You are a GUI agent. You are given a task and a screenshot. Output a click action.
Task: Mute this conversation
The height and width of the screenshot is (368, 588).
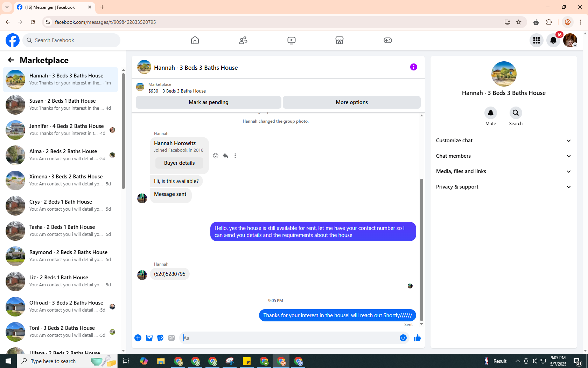coord(491,113)
